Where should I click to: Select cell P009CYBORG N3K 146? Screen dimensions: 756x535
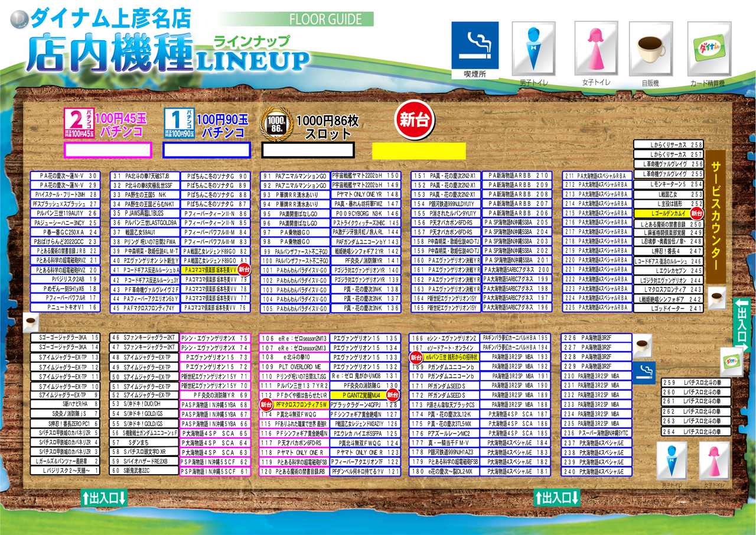point(365,213)
